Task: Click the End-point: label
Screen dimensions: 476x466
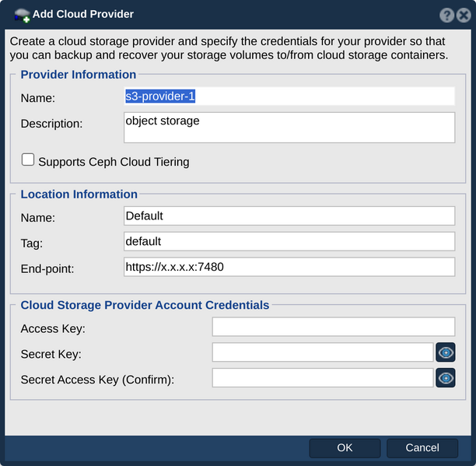Action: click(47, 268)
